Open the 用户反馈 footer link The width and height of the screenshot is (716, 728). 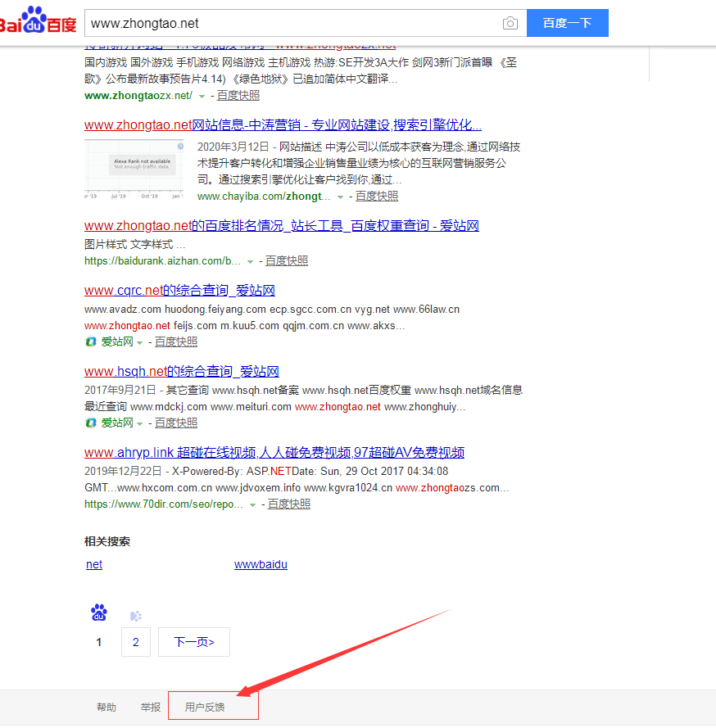205,708
